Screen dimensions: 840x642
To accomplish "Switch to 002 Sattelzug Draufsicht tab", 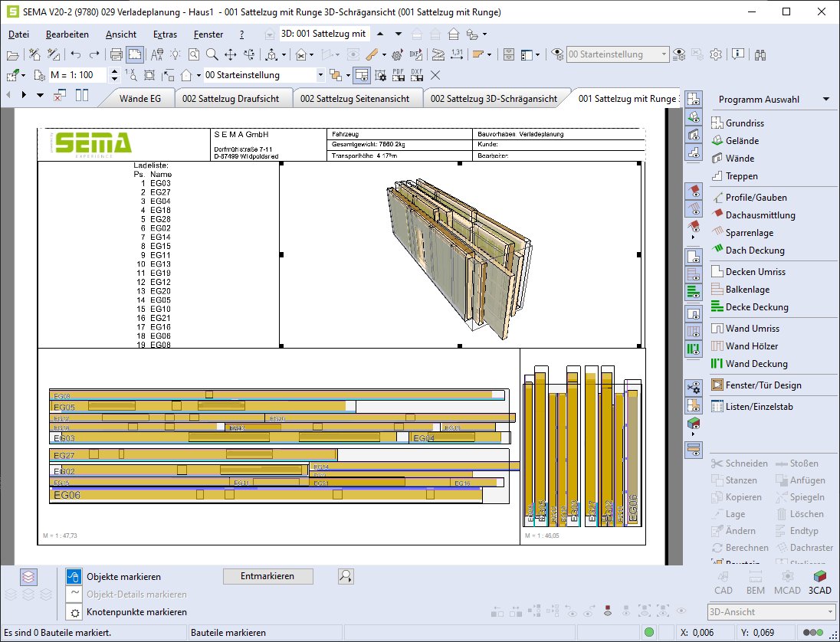I will click(x=231, y=99).
